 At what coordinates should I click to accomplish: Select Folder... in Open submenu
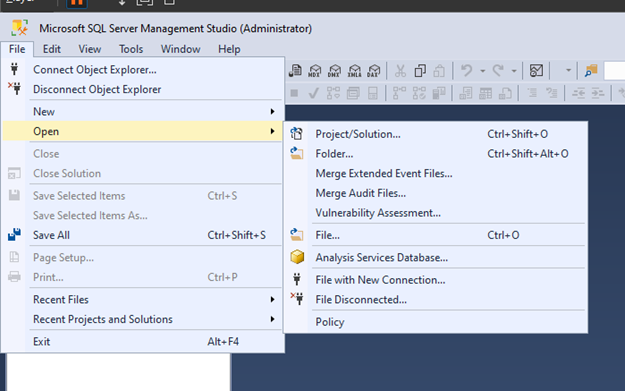coord(435,154)
